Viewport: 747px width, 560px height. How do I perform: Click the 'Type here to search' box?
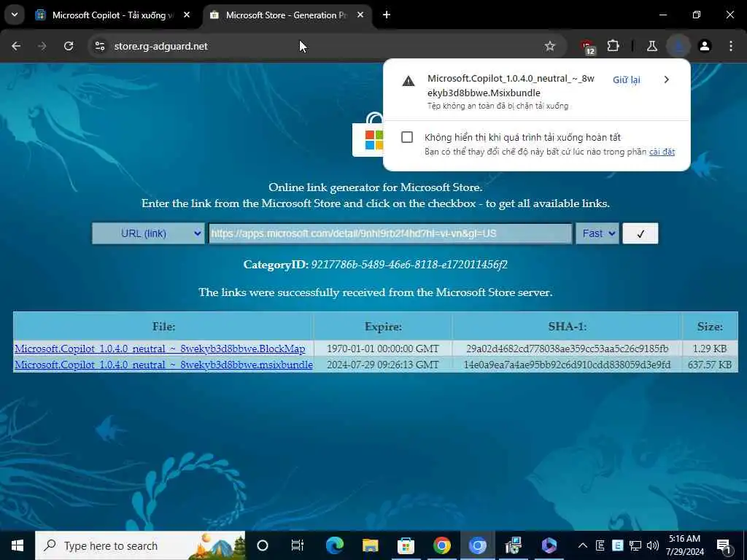tap(141, 545)
